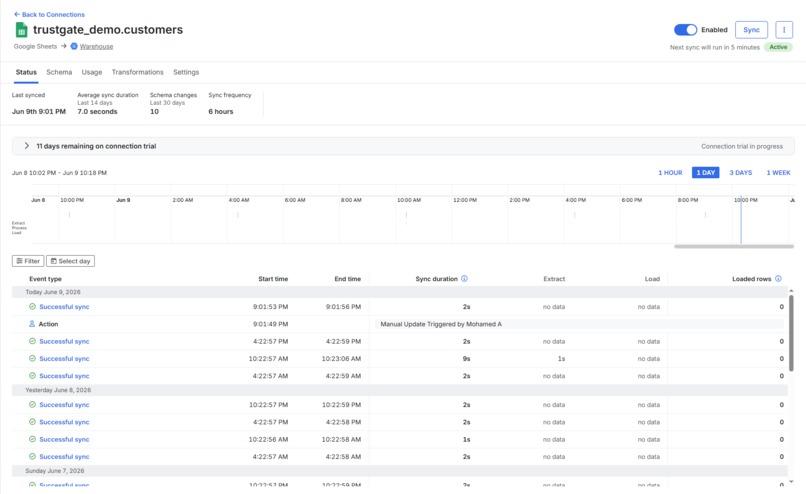Switch to the Usage tab
This screenshot has height=494, width=806.
(92, 72)
